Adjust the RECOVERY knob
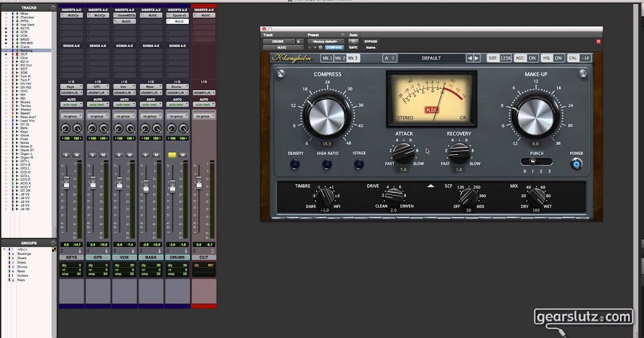 [x=459, y=154]
